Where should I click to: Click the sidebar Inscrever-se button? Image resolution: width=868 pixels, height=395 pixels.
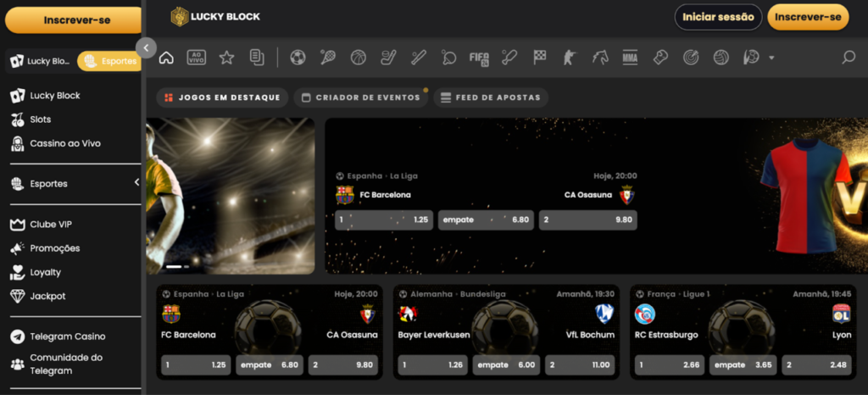click(x=75, y=20)
